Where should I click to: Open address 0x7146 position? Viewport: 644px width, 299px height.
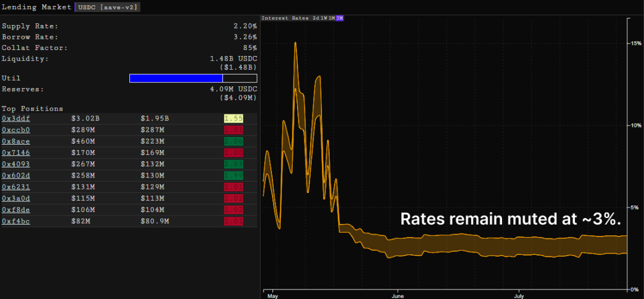coord(16,153)
